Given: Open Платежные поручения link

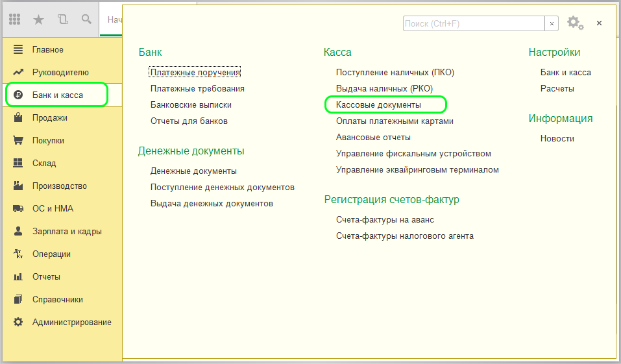Looking at the screenshot, I should tap(195, 72).
